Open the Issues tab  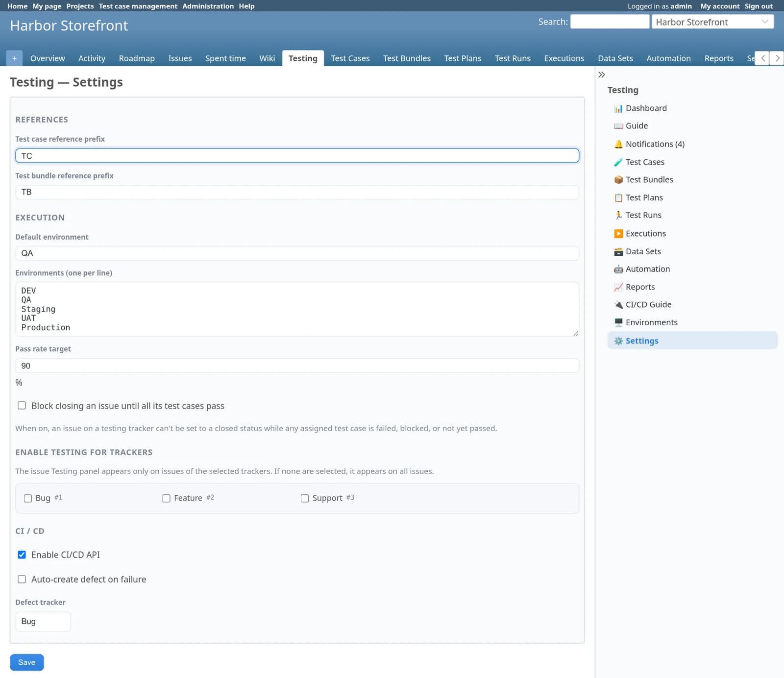pos(180,58)
